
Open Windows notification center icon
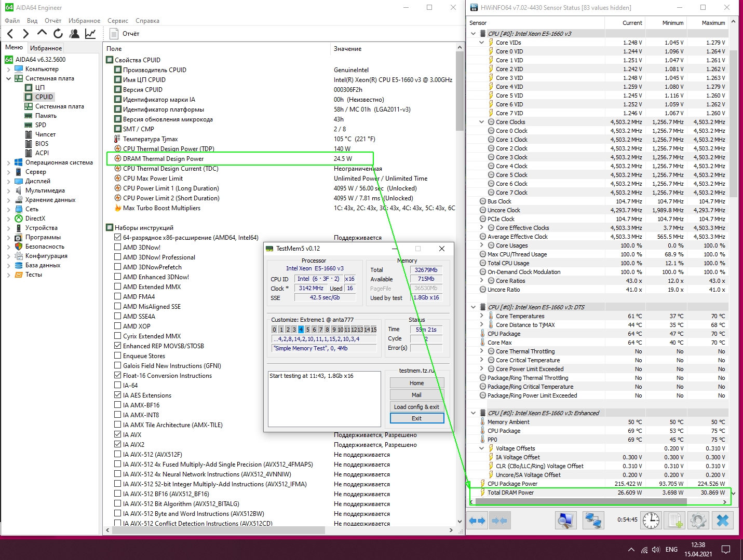pyautogui.click(x=726, y=550)
